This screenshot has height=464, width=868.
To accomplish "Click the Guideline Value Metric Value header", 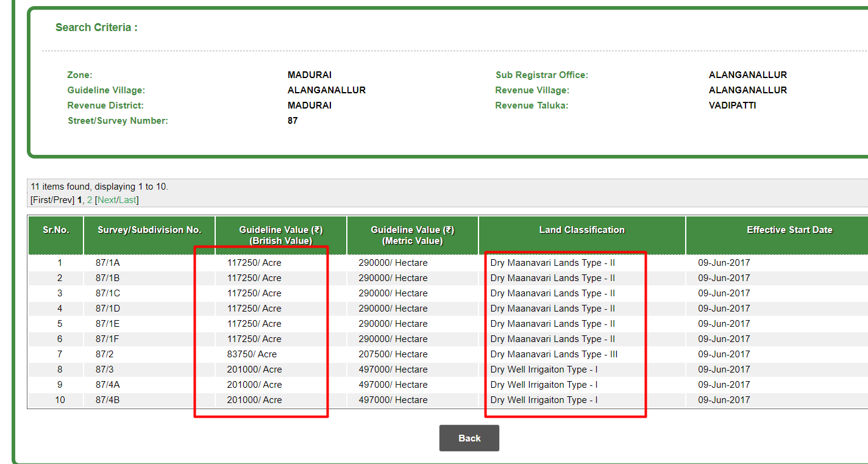I will click(412, 235).
